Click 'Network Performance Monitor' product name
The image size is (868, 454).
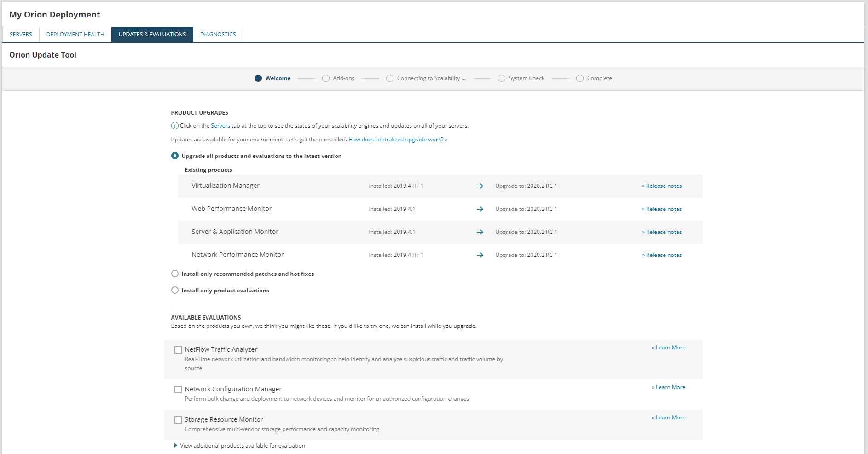tap(237, 255)
